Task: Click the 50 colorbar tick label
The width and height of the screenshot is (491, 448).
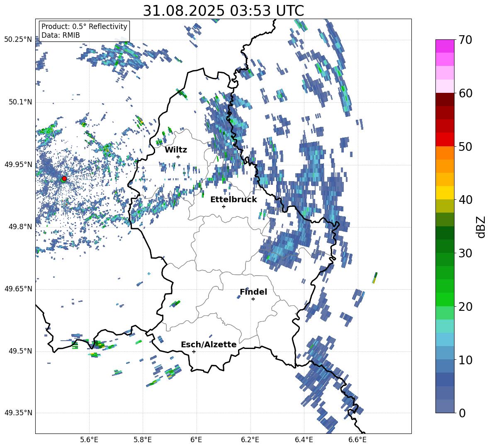Action: 465,146
